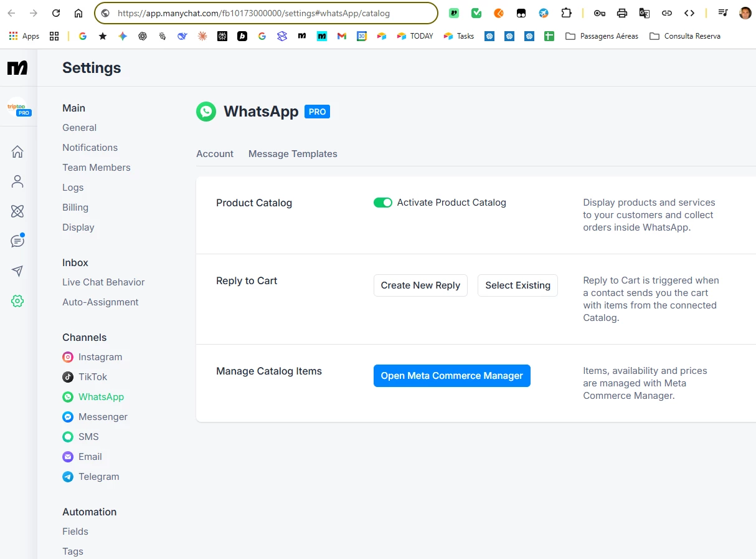Click the password key icon in toolbar
The image size is (756, 559).
(600, 13)
